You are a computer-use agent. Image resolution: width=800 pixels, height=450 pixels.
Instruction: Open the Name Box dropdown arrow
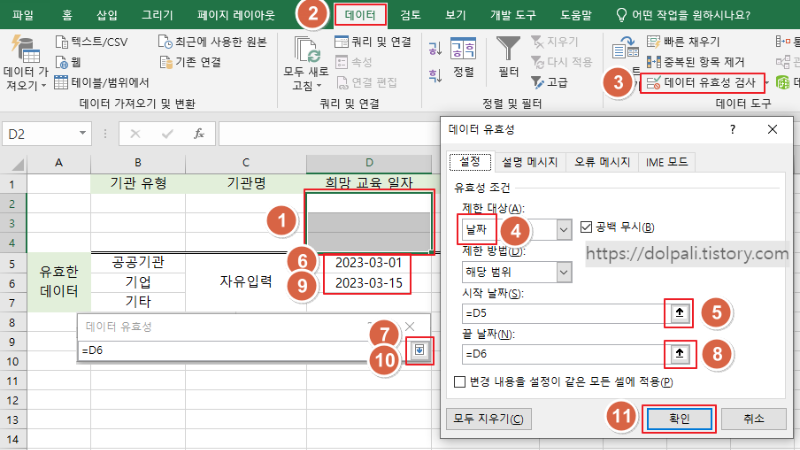pyautogui.click(x=82, y=133)
